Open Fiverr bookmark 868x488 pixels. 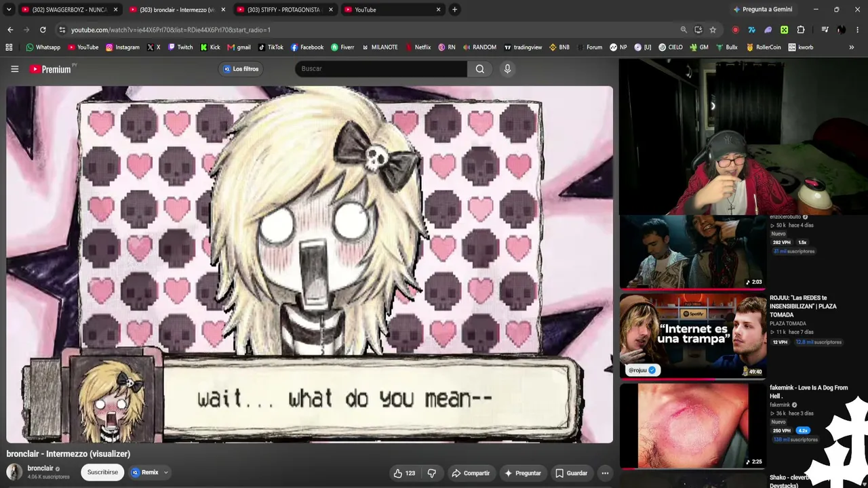(x=342, y=47)
